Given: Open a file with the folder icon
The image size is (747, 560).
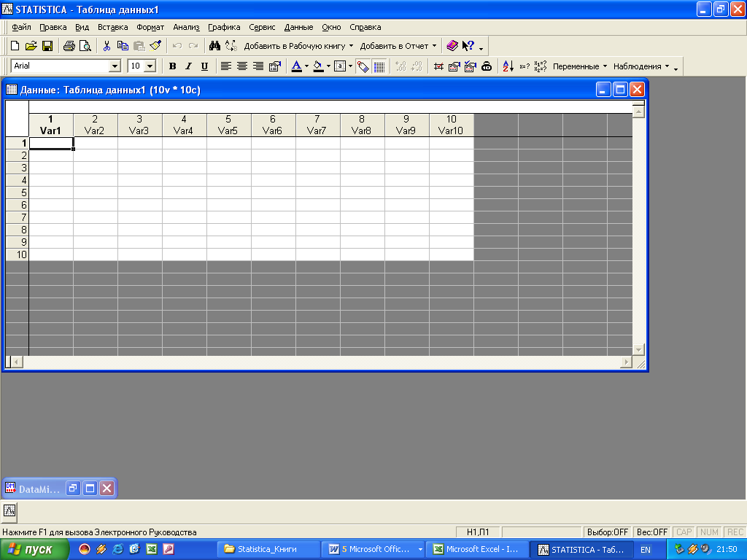Looking at the screenshot, I should click(x=31, y=46).
